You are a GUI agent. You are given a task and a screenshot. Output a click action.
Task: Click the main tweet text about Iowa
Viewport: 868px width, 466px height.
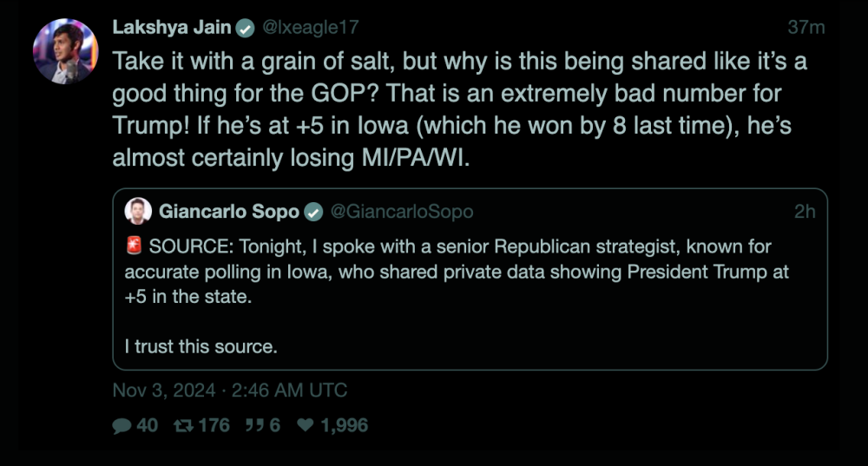coord(451,108)
